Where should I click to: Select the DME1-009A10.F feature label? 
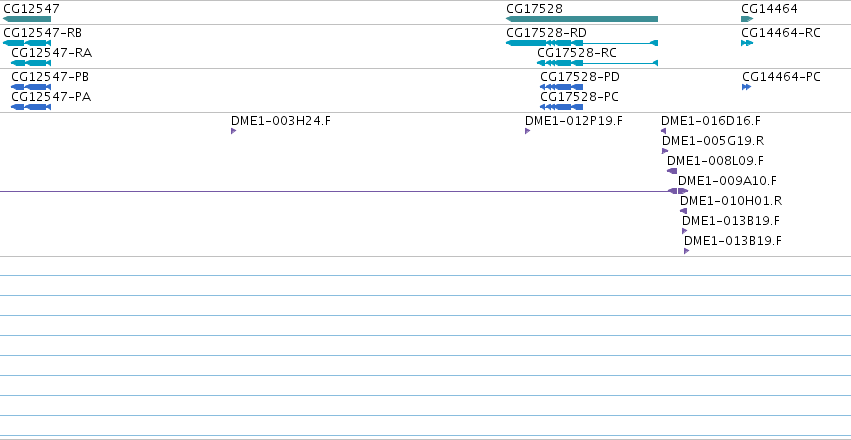(727, 181)
